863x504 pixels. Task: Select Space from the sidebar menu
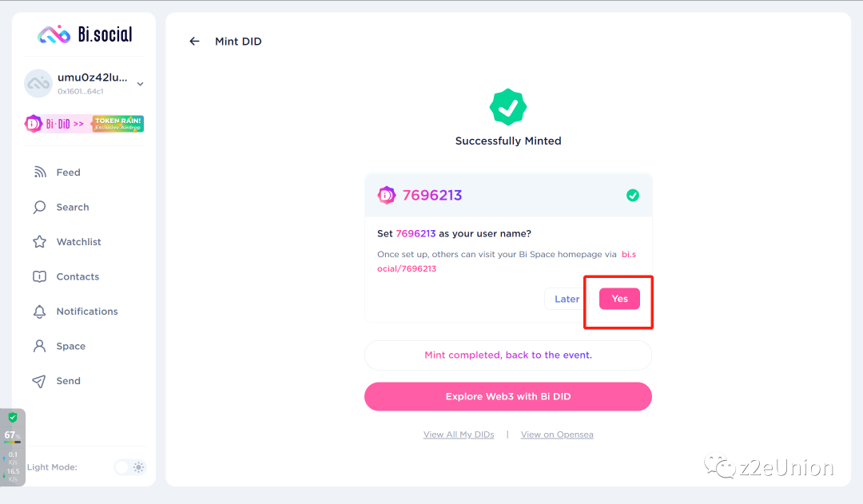click(38, 346)
